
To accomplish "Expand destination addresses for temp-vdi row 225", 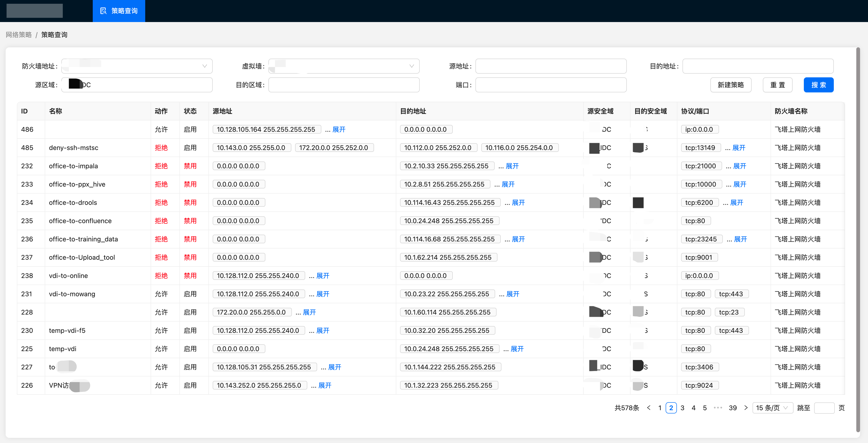I will click(x=517, y=349).
